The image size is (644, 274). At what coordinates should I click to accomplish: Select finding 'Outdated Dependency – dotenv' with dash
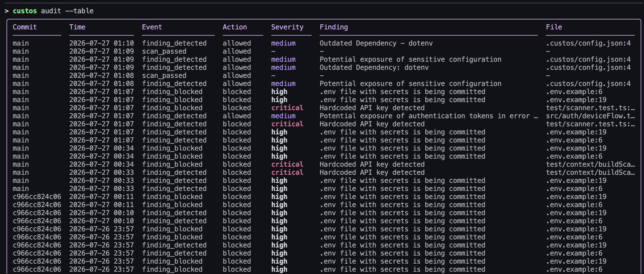(376, 43)
